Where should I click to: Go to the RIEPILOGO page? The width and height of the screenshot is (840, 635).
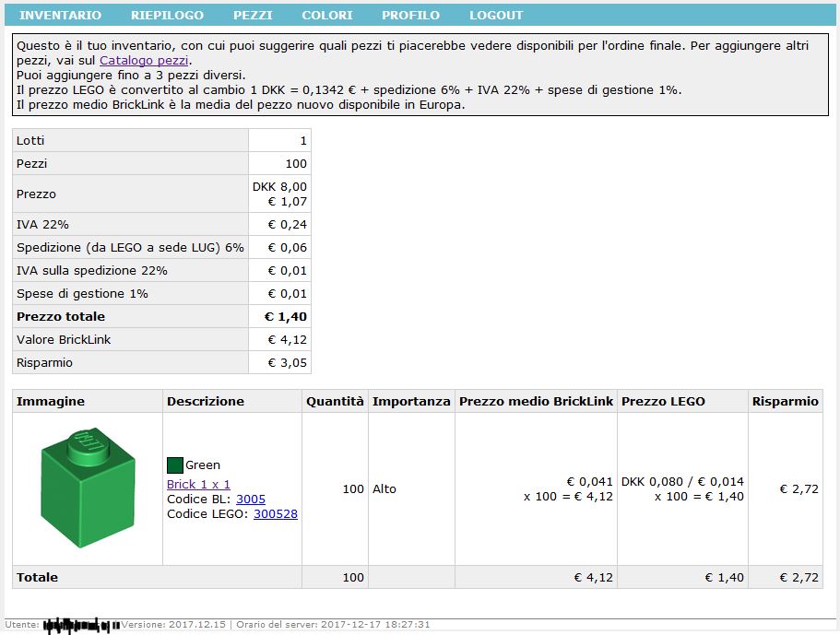click(x=167, y=15)
